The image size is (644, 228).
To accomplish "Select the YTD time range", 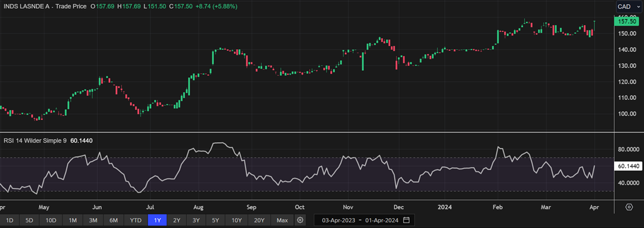I will coord(136,220).
